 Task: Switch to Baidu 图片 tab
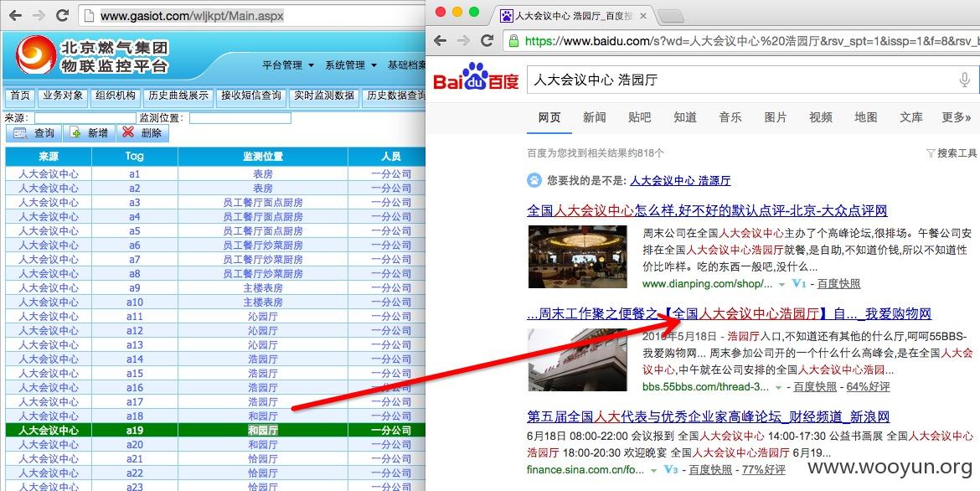[x=776, y=117]
